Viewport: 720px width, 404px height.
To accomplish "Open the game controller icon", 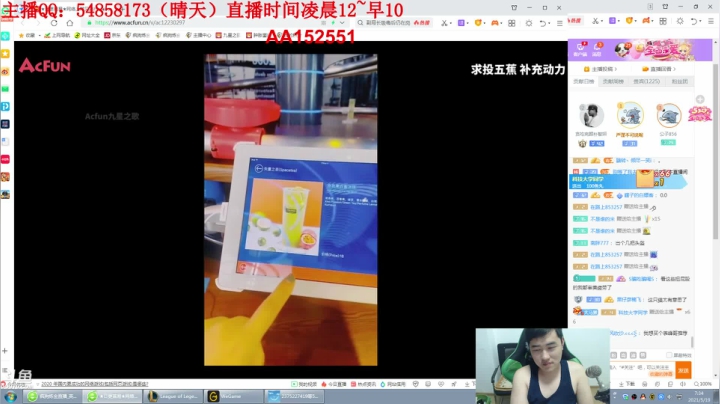I will point(495,23).
